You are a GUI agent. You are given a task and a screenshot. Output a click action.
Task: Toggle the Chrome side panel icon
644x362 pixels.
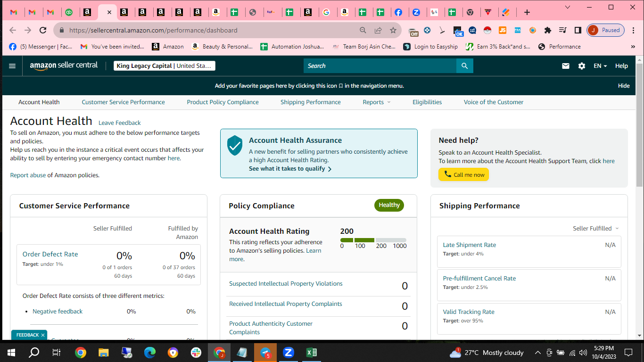click(578, 30)
